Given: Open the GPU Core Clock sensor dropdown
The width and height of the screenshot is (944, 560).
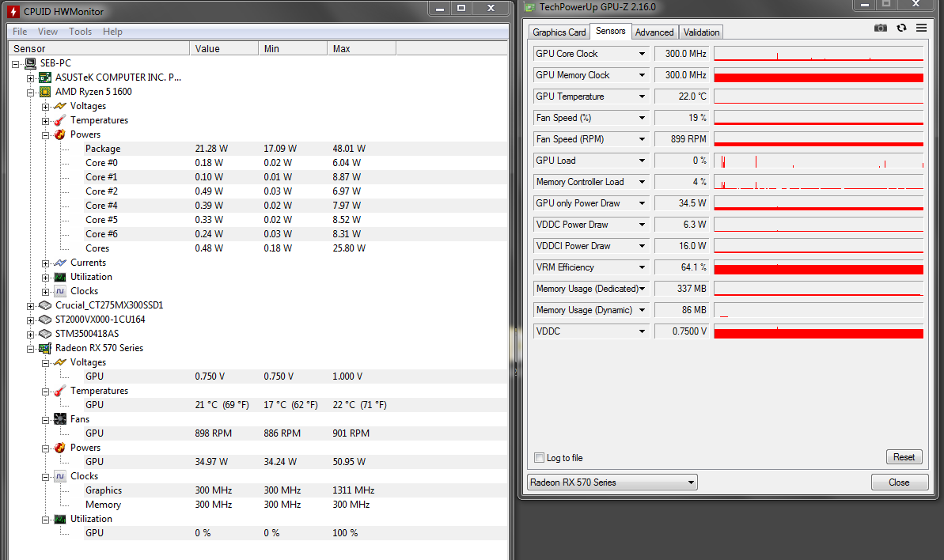Looking at the screenshot, I should 642,54.
